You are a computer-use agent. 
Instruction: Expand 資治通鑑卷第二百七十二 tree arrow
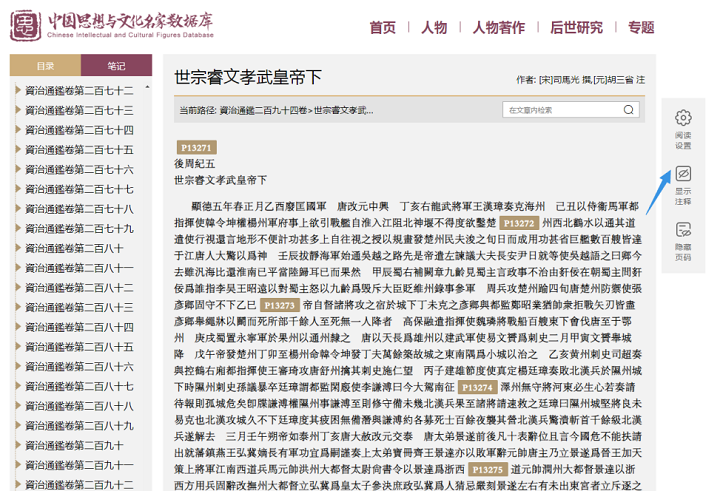click(17, 91)
